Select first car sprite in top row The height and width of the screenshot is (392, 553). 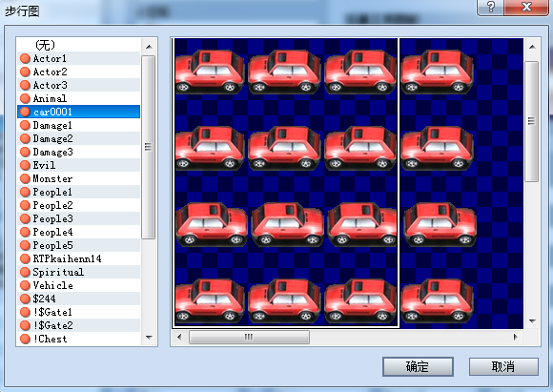click(210, 72)
